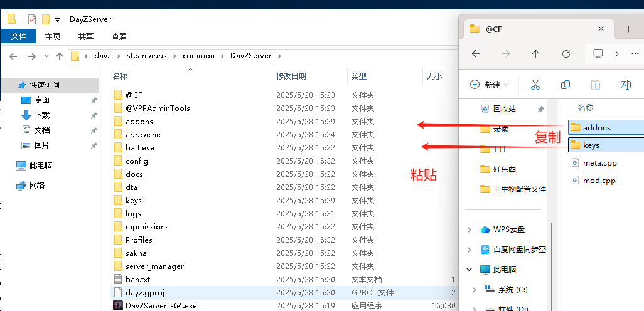
Task: Go up one level in DayZServer window
Action: coord(59,56)
